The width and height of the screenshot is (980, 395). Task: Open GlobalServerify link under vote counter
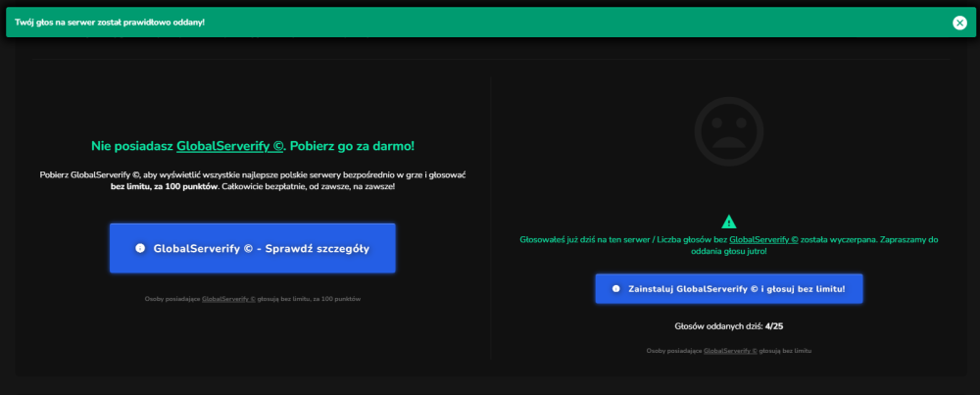(730, 351)
